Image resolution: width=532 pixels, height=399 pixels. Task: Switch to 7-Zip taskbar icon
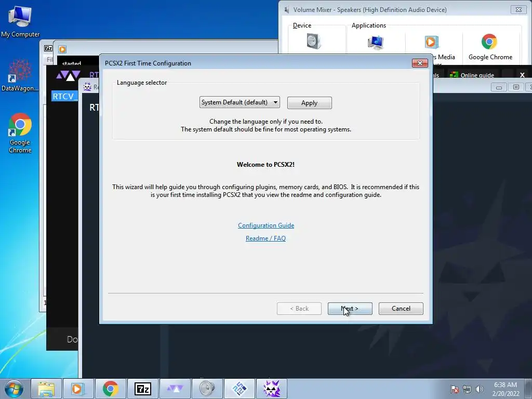pyautogui.click(x=142, y=389)
